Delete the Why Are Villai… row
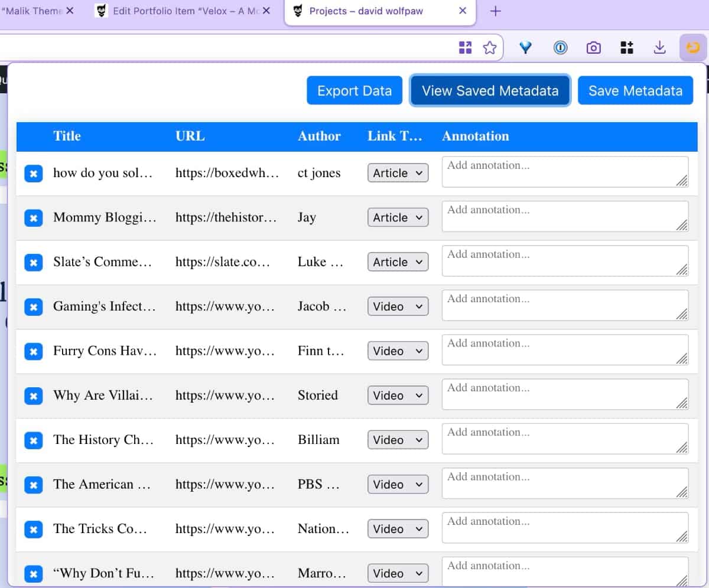The image size is (709, 588). coord(34,396)
